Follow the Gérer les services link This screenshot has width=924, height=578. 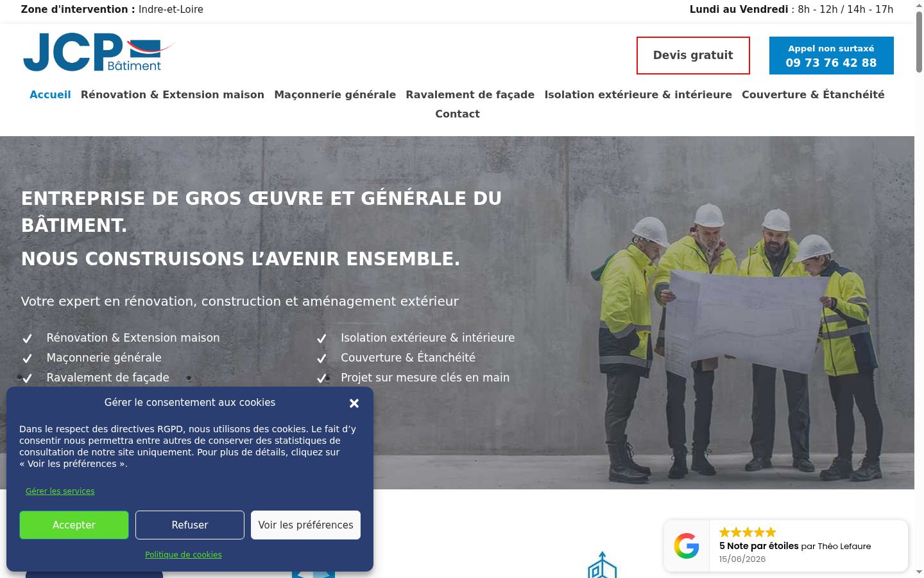point(60,491)
